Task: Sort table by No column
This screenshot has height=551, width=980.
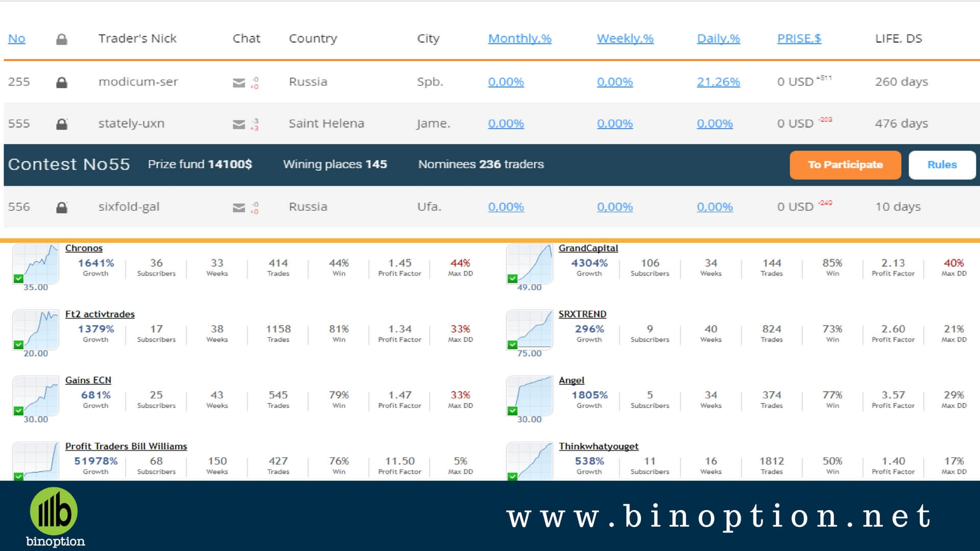Action: 17,39
